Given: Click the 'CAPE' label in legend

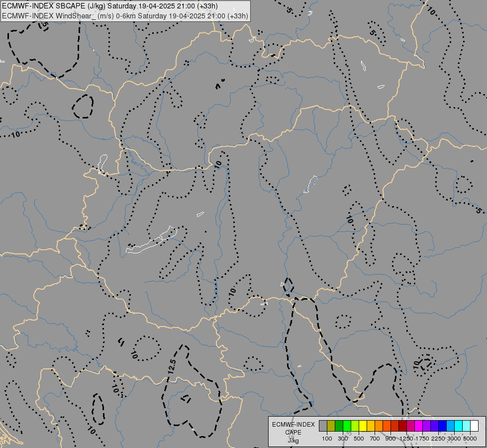Looking at the screenshot, I should click(293, 433).
